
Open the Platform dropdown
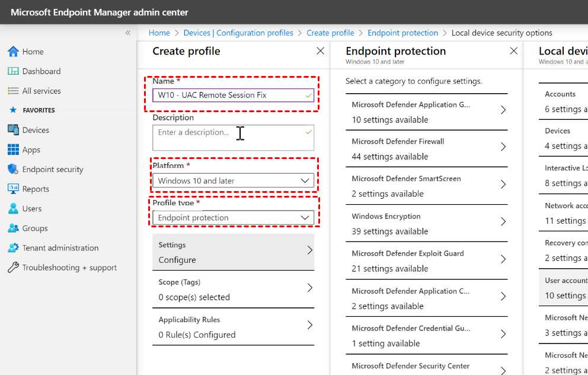(x=233, y=181)
